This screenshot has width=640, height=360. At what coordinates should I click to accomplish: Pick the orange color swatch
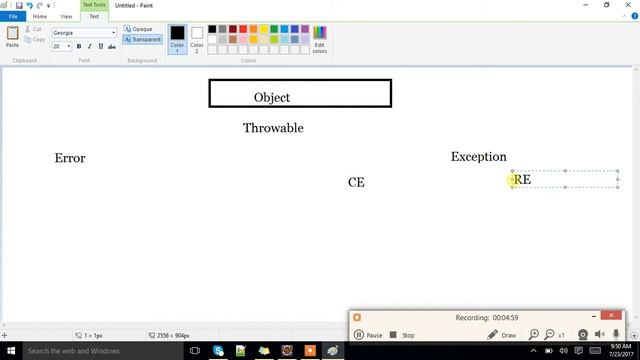point(253,29)
